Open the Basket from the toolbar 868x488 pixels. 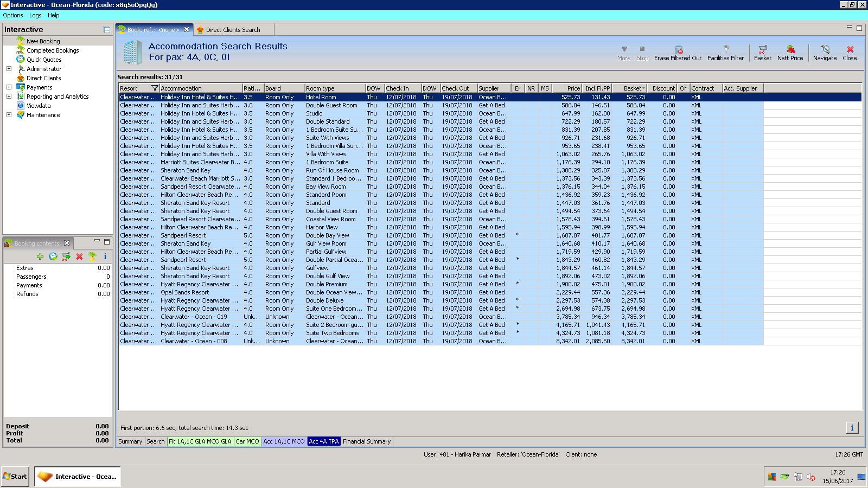pyautogui.click(x=762, y=49)
